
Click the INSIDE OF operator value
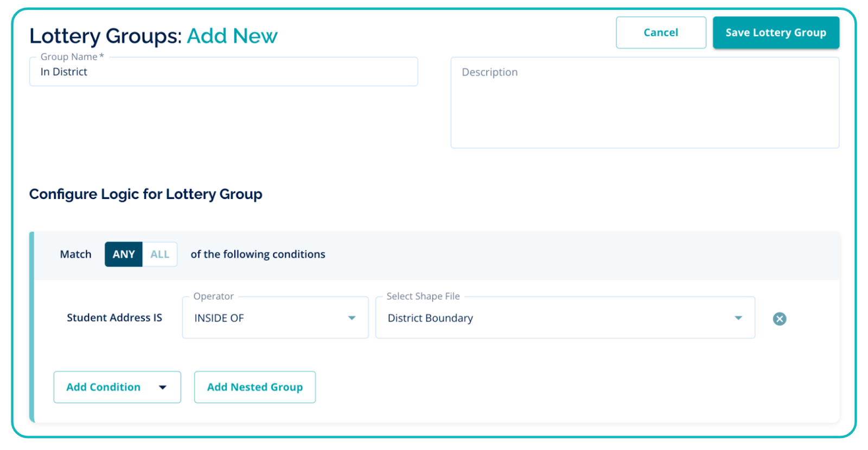pyautogui.click(x=219, y=318)
